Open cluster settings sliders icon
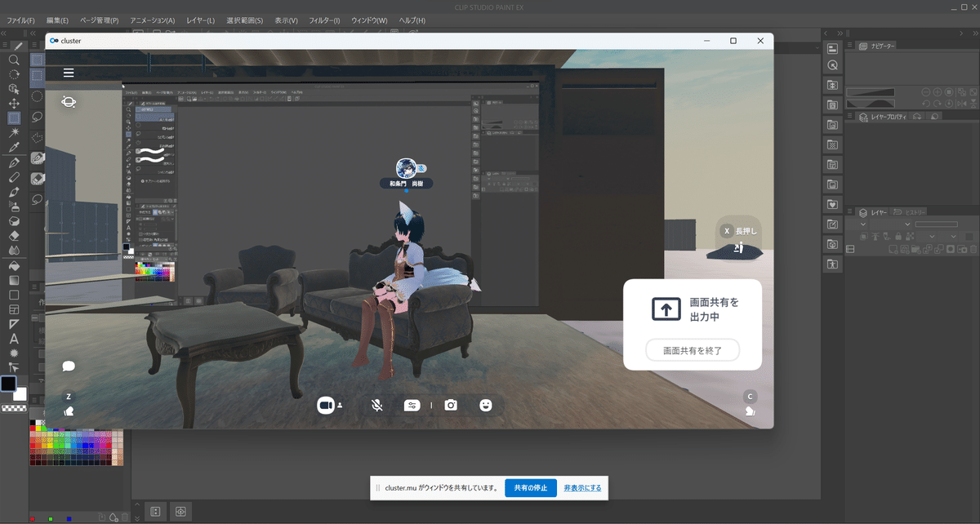The image size is (980, 524). pyautogui.click(x=412, y=405)
